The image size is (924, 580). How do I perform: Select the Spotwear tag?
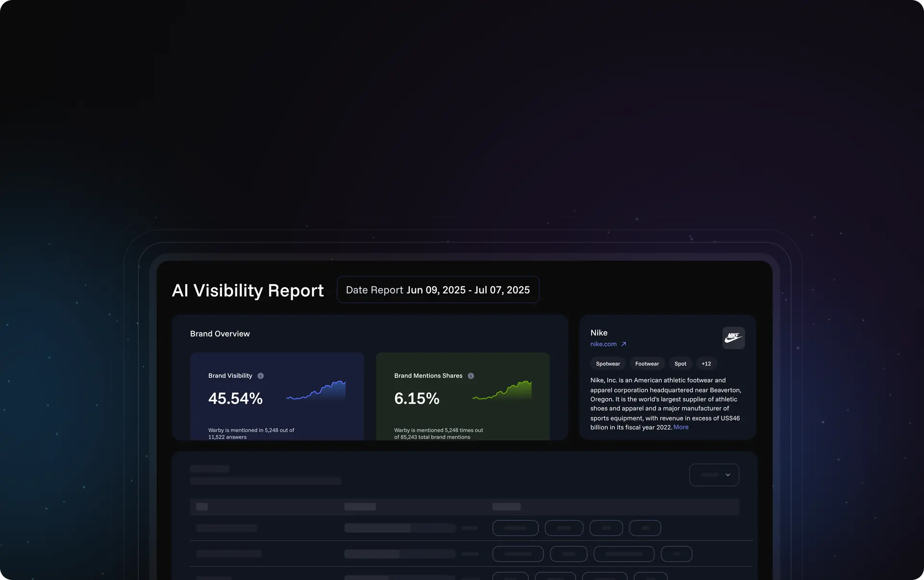click(x=608, y=364)
